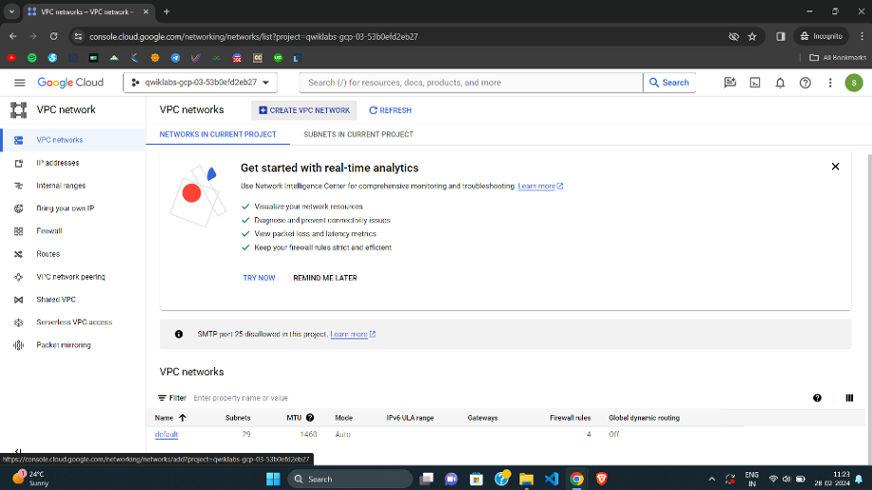Focus the resource search field
872x490 pixels.
[x=470, y=82]
